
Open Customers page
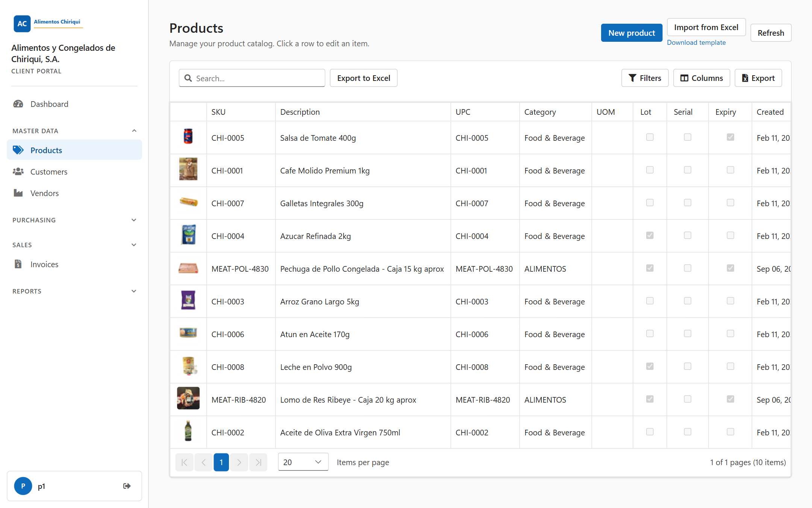point(74,172)
